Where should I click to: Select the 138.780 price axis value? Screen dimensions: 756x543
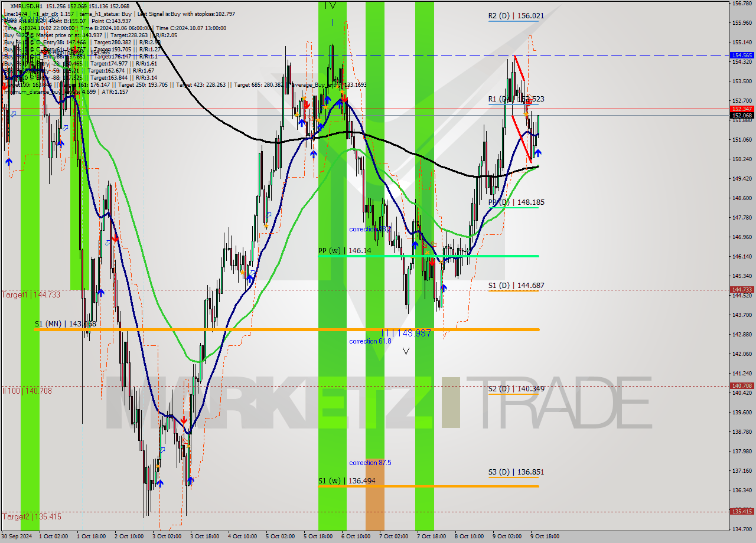pos(742,431)
